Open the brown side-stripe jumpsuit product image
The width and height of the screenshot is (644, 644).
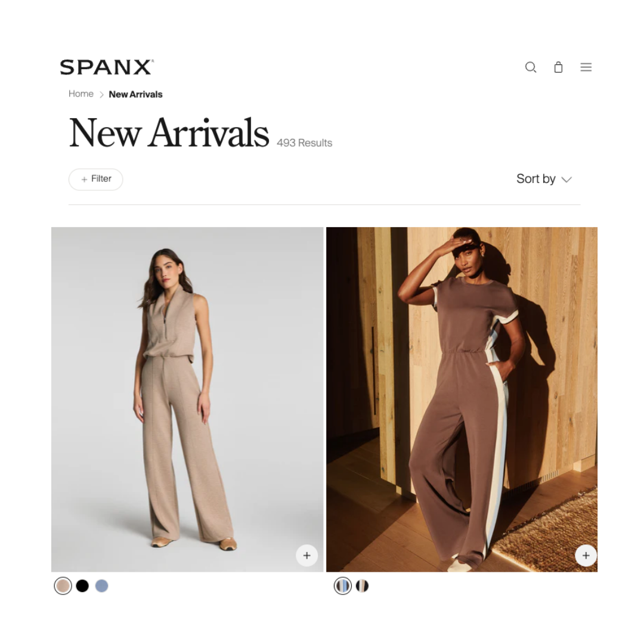pos(462,399)
